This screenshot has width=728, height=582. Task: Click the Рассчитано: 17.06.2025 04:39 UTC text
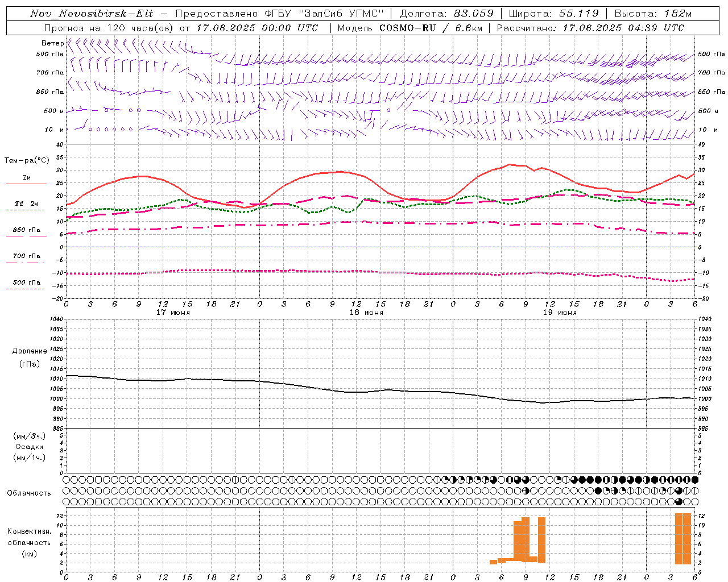pos(590,28)
